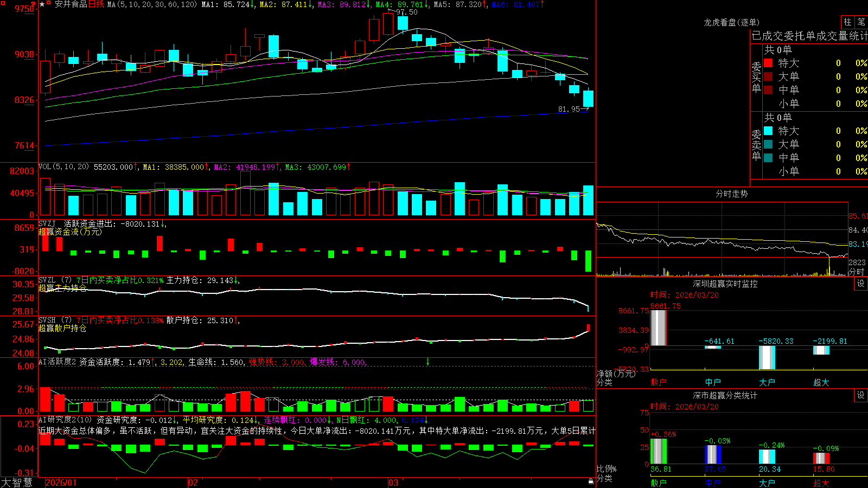This screenshot has width=868, height=488.
Task: Click the 深圳超赢实时监控 panel title
Action: (725, 284)
